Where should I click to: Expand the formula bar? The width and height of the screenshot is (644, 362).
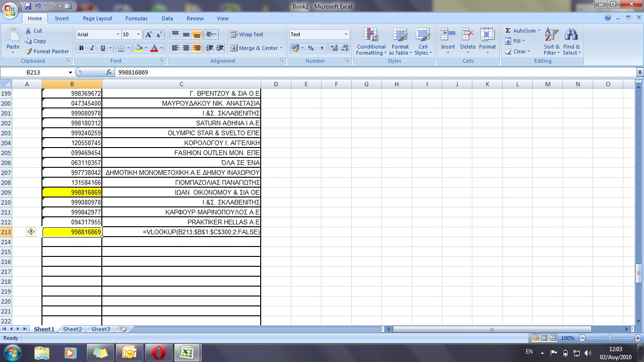pyautogui.click(x=640, y=73)
